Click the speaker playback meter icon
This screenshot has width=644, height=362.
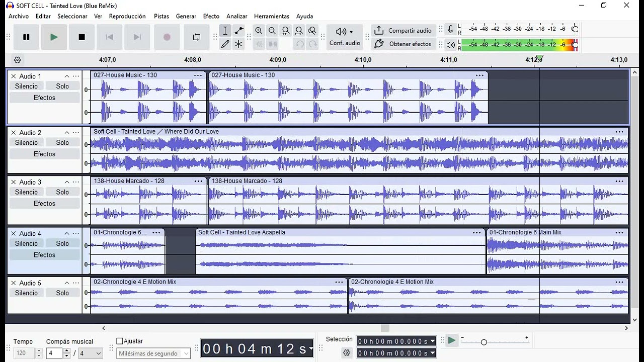[451, 45]
